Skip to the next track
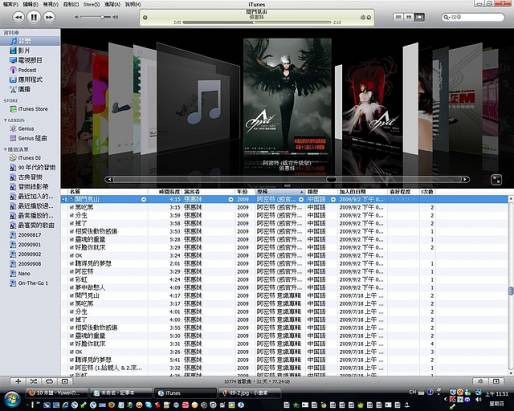 [49, 17]
